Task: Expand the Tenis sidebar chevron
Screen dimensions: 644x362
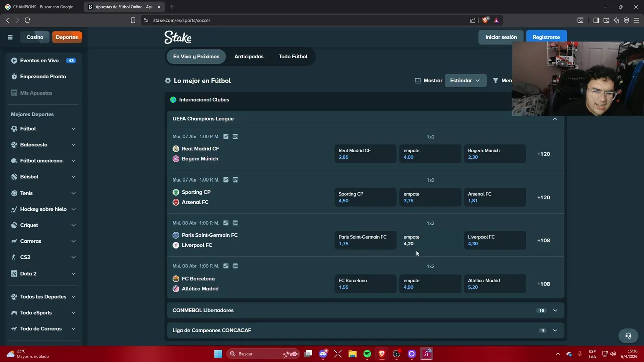Action: pos(73,193)
